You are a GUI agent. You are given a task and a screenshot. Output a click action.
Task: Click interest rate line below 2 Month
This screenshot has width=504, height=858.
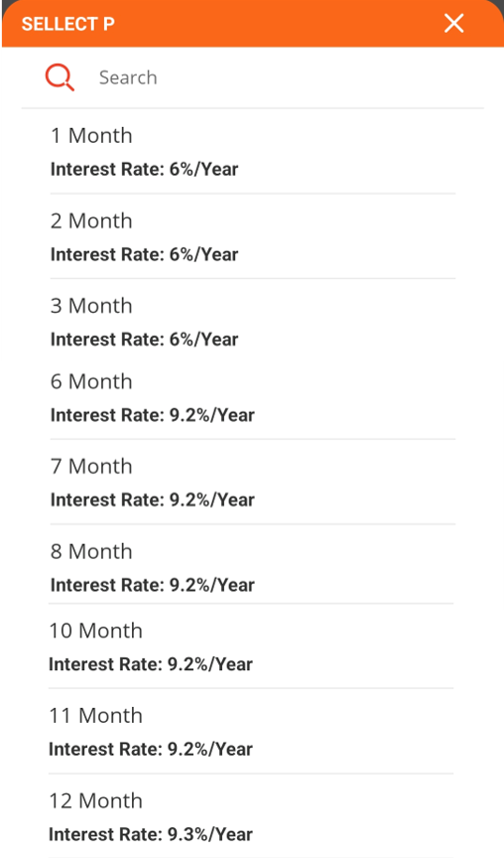144,254
